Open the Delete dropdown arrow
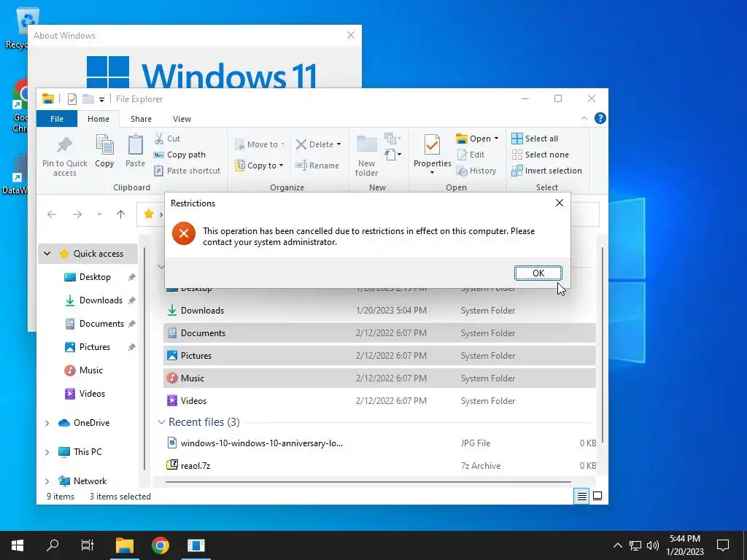 338,144
